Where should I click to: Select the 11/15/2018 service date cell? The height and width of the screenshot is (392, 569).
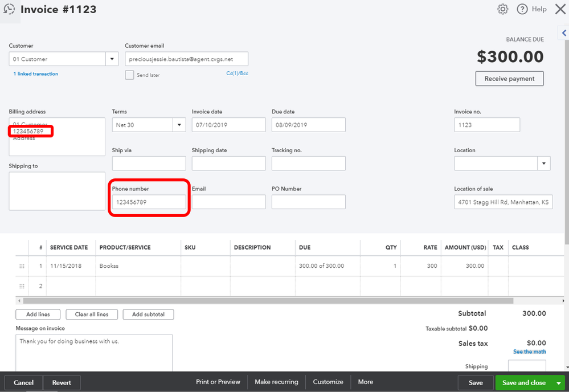pyautogui.click(x=71, y=266)
